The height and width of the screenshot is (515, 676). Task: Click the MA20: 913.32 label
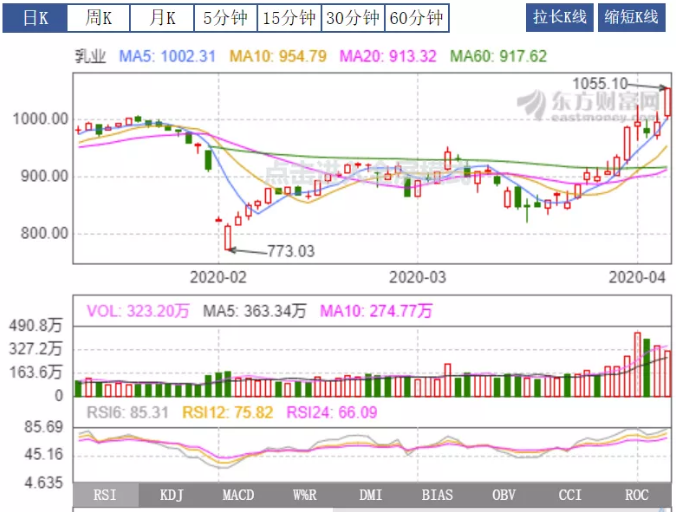tap(388, 56)
